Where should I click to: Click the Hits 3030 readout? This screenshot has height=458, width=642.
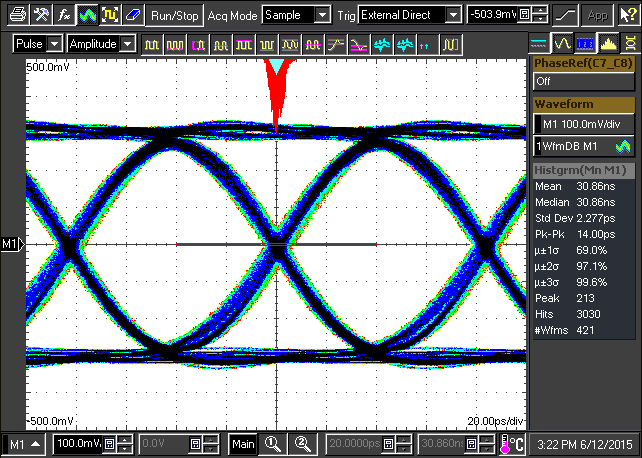(x=568, y=314)
